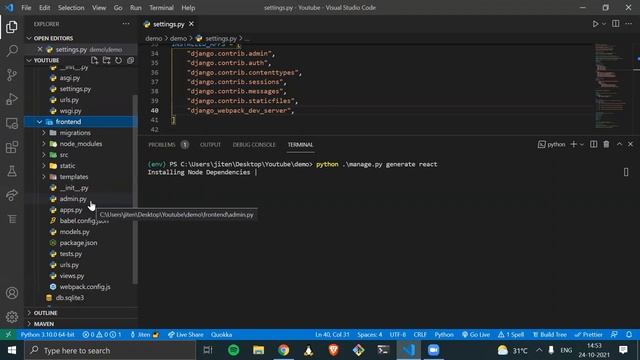Open the File menu
This screenshot has height=360, width=640.
pos(26,8)
